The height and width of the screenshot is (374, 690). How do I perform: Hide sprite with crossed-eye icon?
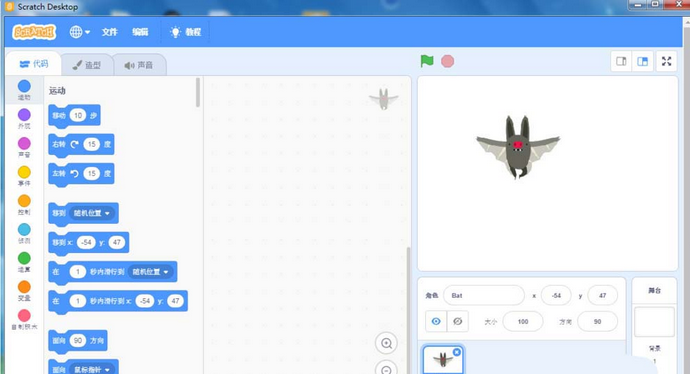point(458,321)
